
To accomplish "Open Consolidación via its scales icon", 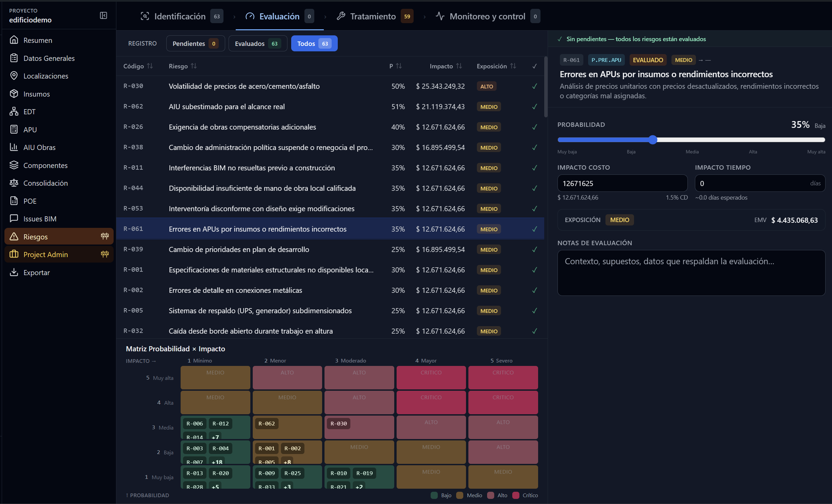I will [x=14, y=183].
